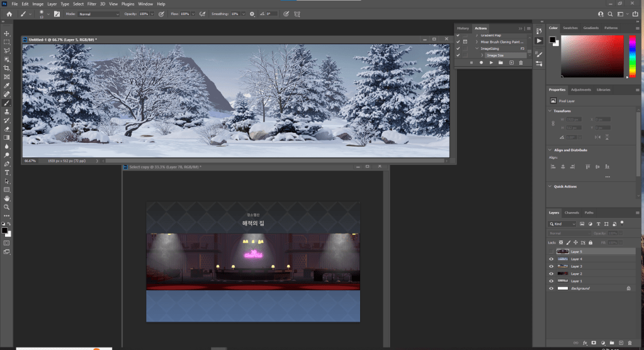This screenshot has width=644, height=350.
Task: Pick the Eyedropper tool
Action: [7, 86]
